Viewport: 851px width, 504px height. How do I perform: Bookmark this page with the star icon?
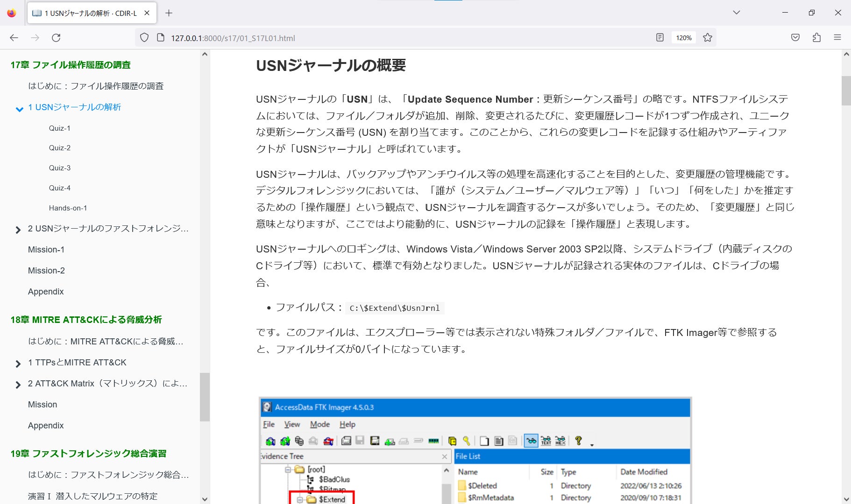tap(708, 38)
